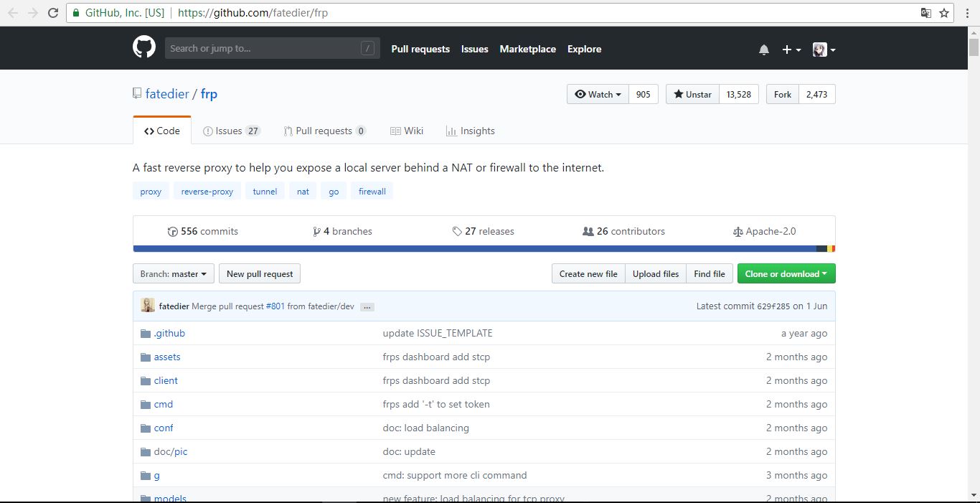Switch to the Issues tab
The height and width of the screenshot is (503, 980).
coord(231,131)
